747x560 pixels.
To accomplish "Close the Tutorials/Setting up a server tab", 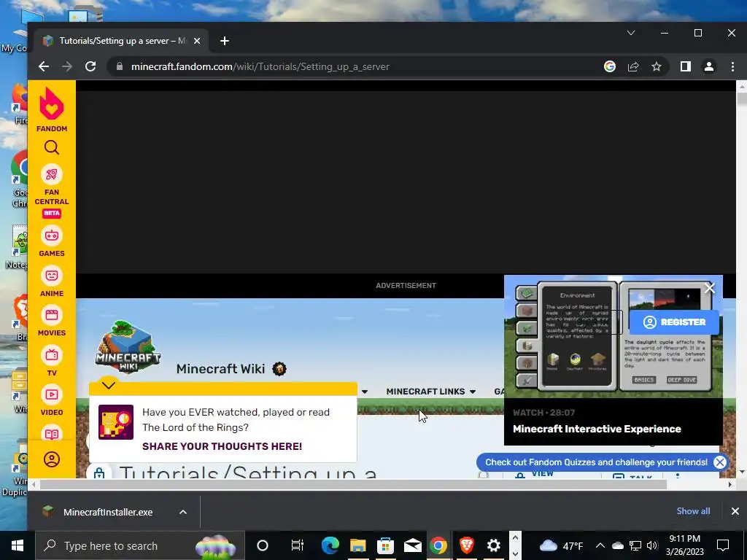I will pyautogui.click(x=197, y=41).
